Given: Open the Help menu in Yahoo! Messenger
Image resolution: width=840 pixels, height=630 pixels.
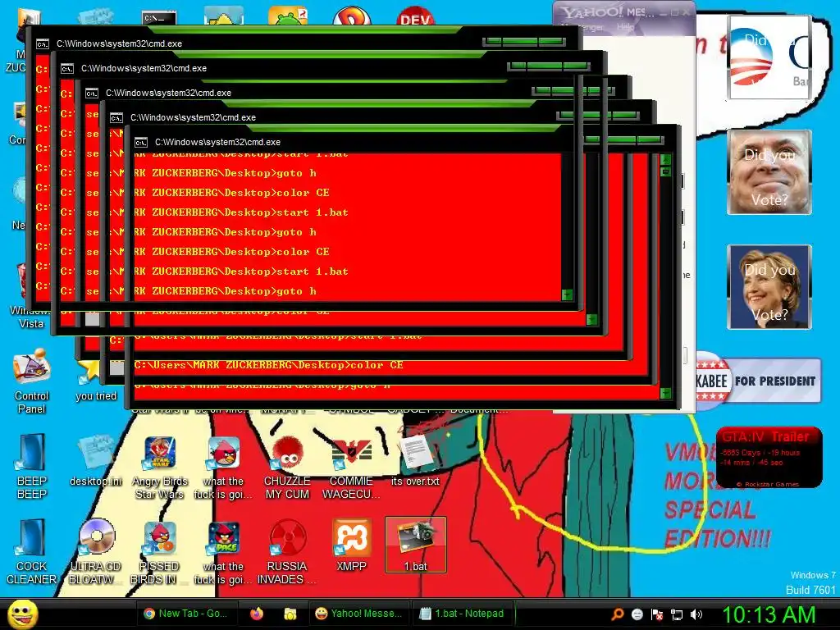Looking at the screenshot, I should coord(625,26).
